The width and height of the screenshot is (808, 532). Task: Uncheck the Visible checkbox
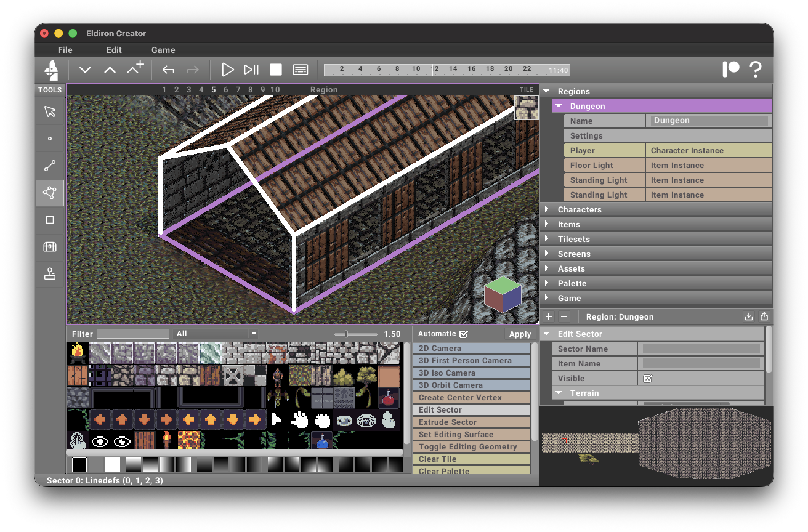point(648,379)
